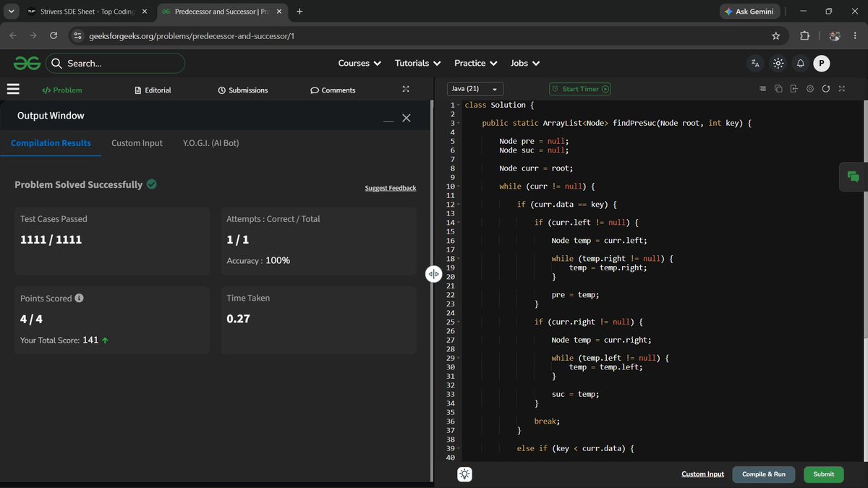Click the lightbulb hint icon below editor
Viewport: 868px width, 488px height.
(x=464, y=474)
